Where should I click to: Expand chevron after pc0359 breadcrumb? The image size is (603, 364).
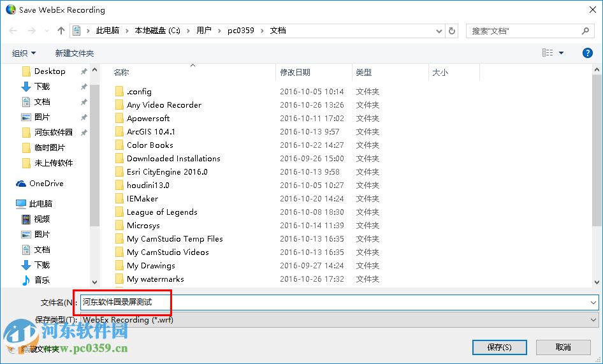point(262,31)
